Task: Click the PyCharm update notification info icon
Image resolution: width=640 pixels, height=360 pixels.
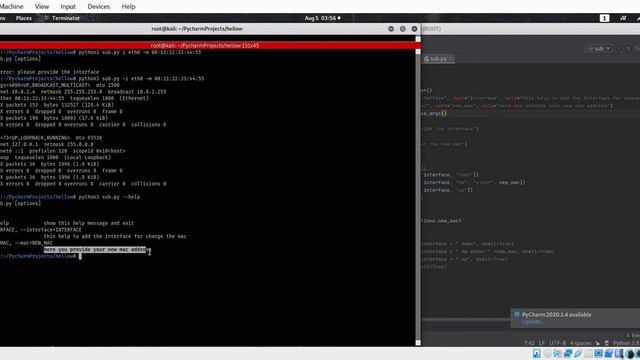Action: [517, 314]
